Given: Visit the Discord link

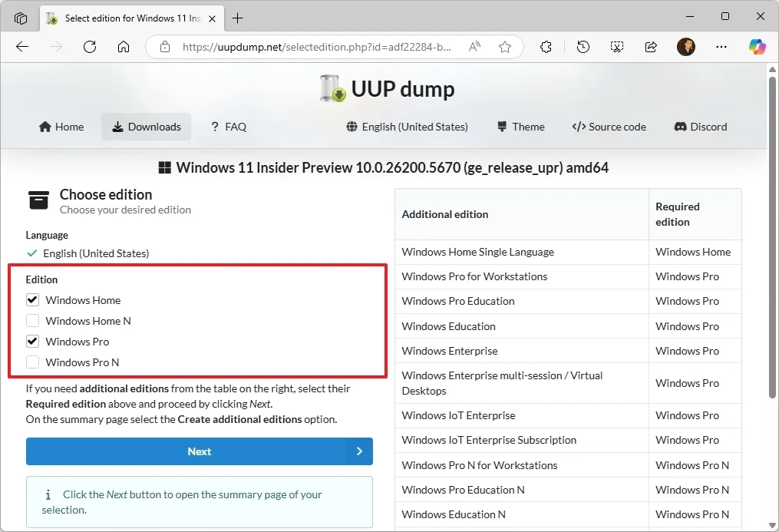Looking at the screenshot, I should pos(700,127).
